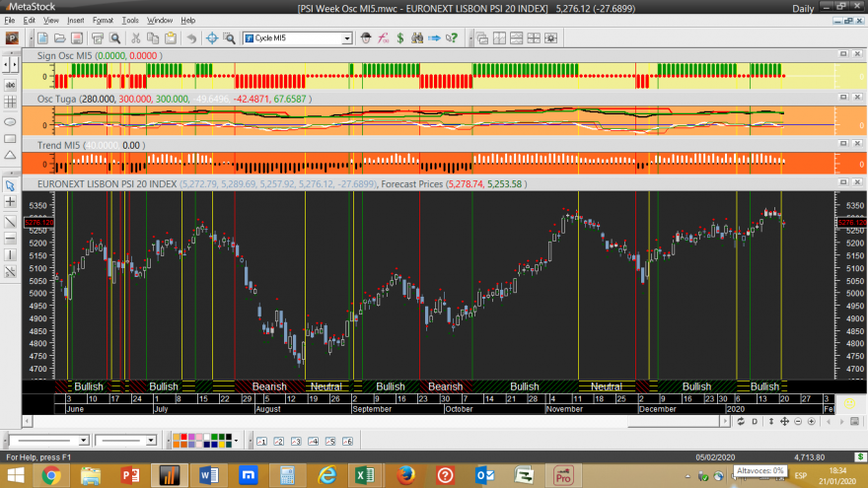Expand the color palette dropdown arrow

click(237, 441)
